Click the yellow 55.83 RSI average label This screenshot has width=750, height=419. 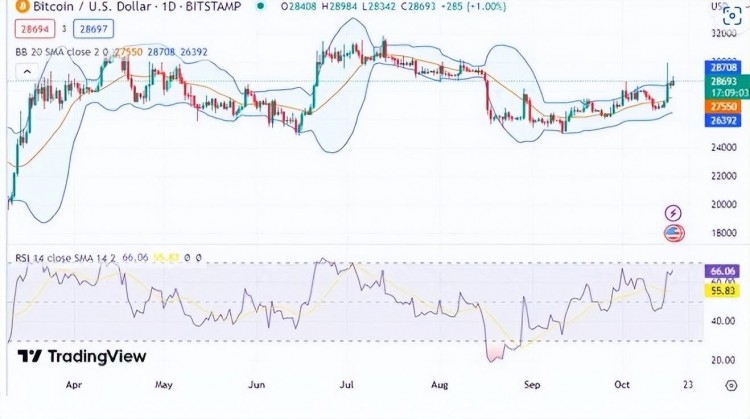[723, 290]
